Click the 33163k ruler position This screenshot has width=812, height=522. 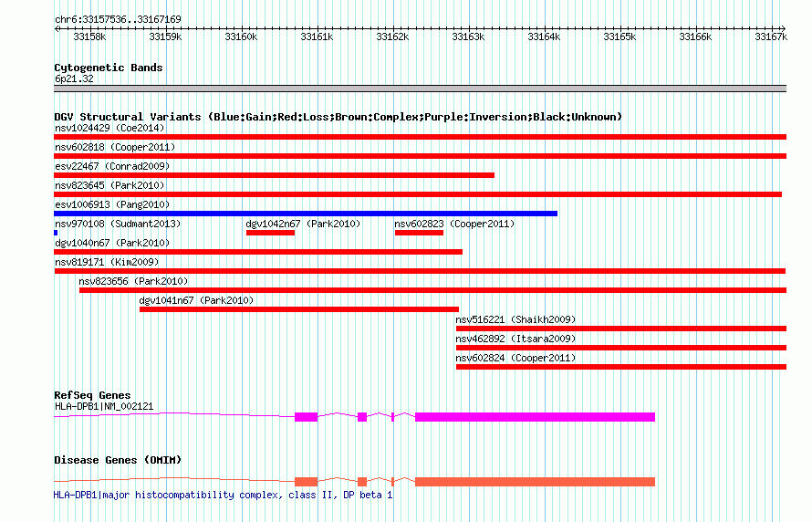coord(468,37)
